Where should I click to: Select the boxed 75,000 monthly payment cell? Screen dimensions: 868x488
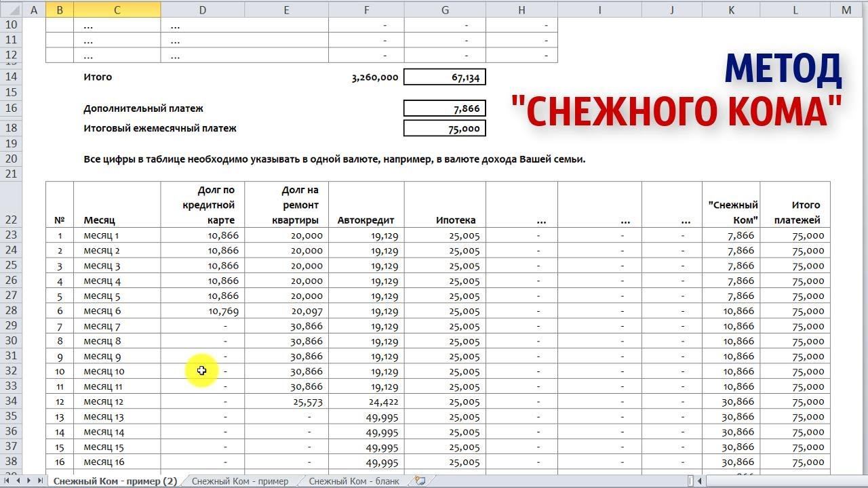(x=445, y=128)
